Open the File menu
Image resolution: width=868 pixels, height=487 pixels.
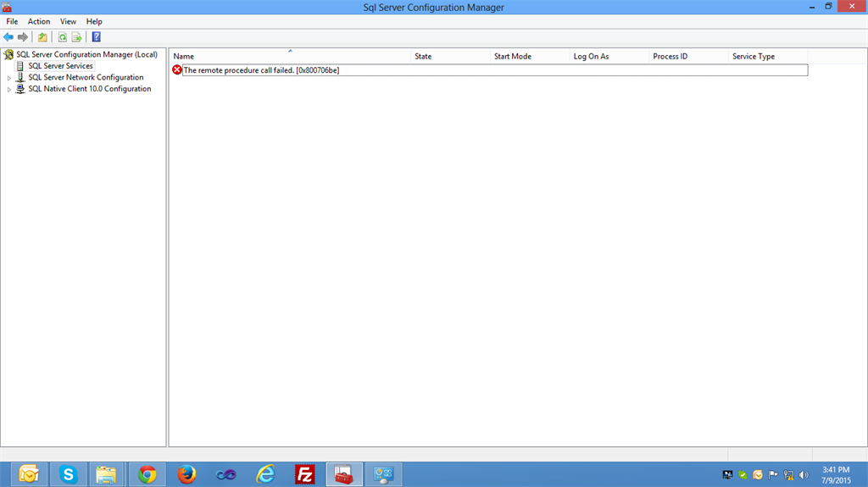click(12, 21)
